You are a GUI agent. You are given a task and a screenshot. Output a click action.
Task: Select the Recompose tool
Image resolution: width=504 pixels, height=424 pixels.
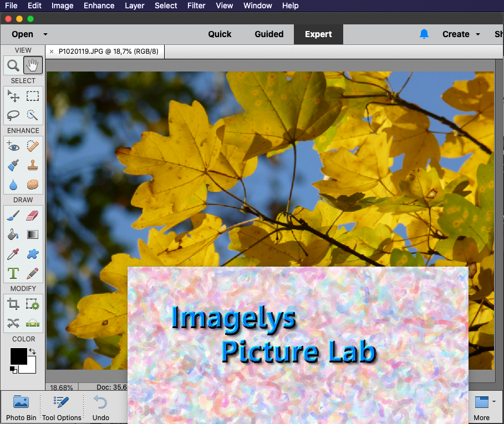click(33, 304)
